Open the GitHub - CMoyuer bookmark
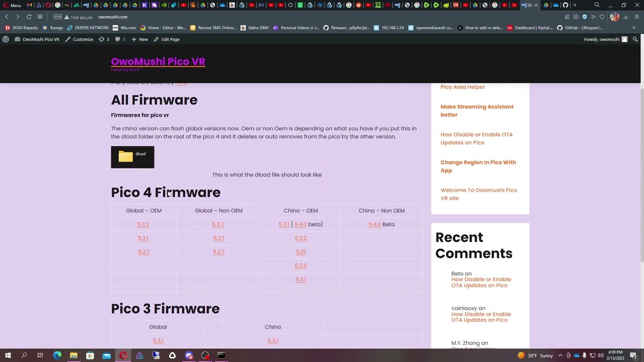The image size is (644, 362). pos(580,28)
